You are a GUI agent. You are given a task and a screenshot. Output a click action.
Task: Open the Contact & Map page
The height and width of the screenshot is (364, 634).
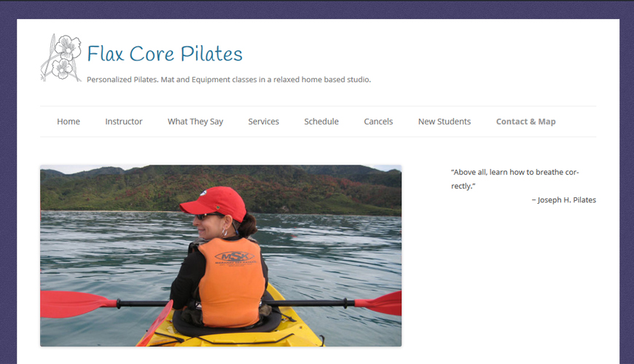[526, 122]
